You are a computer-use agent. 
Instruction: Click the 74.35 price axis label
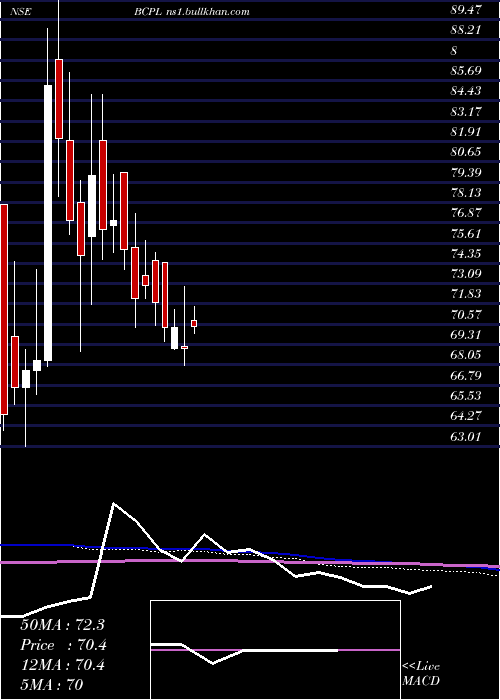(466, 254)
